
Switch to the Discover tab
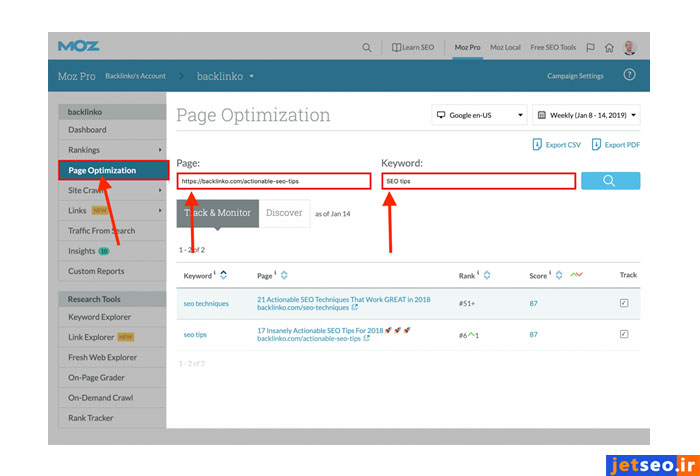284,213
